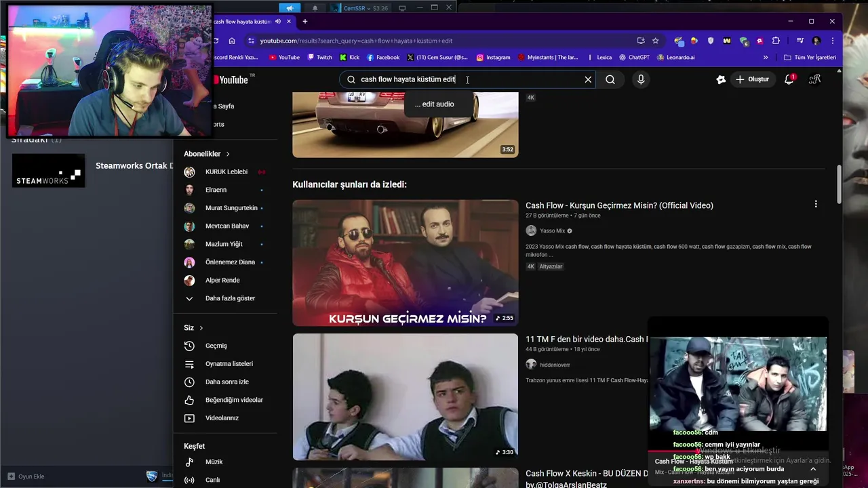Click the magnifier search button
This screenshot has height=488, width=868.
(x=610, y=79)
